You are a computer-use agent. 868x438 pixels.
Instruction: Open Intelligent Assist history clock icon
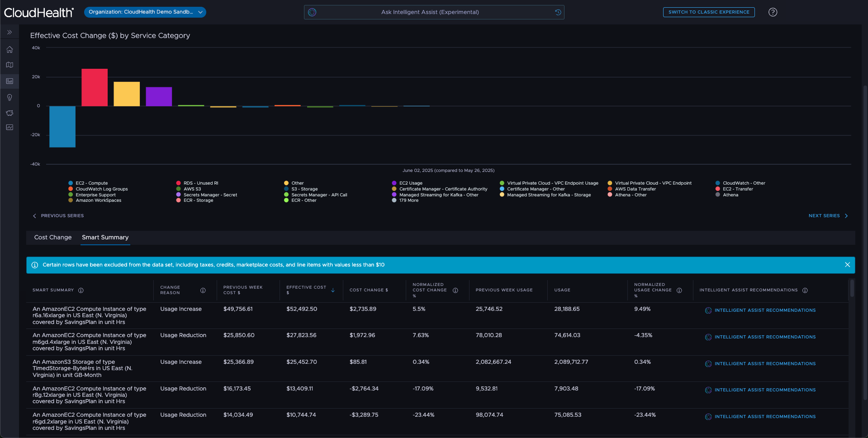tap(558, 12)
